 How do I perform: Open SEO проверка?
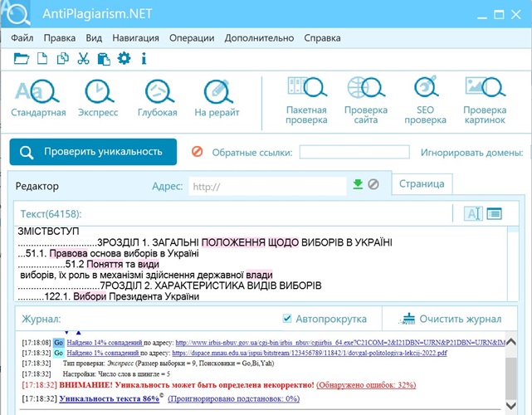[x=425, y=100]
